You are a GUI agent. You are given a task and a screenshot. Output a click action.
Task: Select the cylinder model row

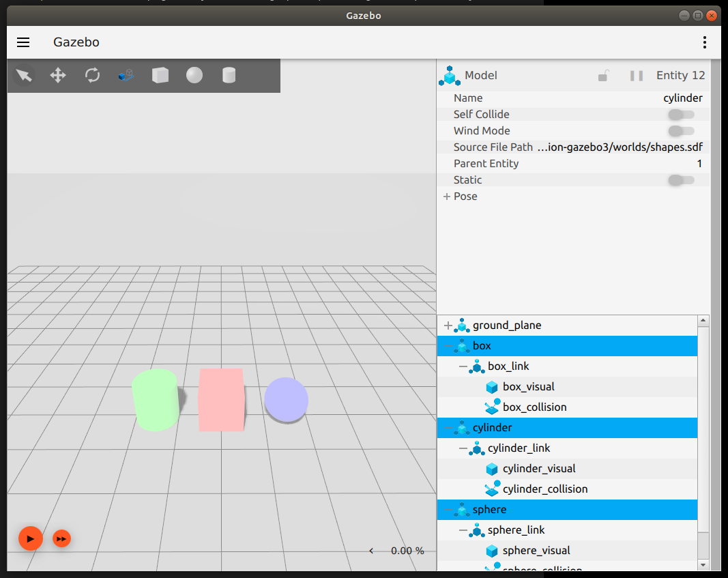[x=568, y=428]
